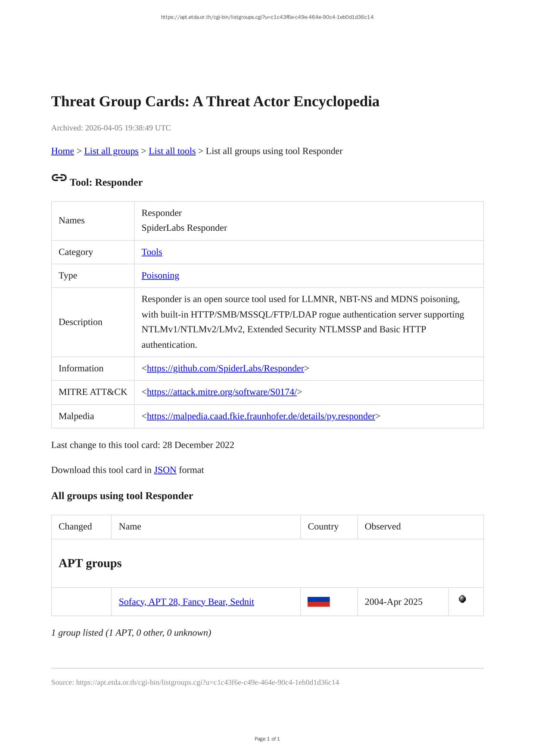The height and width of the screenshot is (756, 535).
Task: Open the Malpedia py.responder link
Action: click(x=261, y=416)
